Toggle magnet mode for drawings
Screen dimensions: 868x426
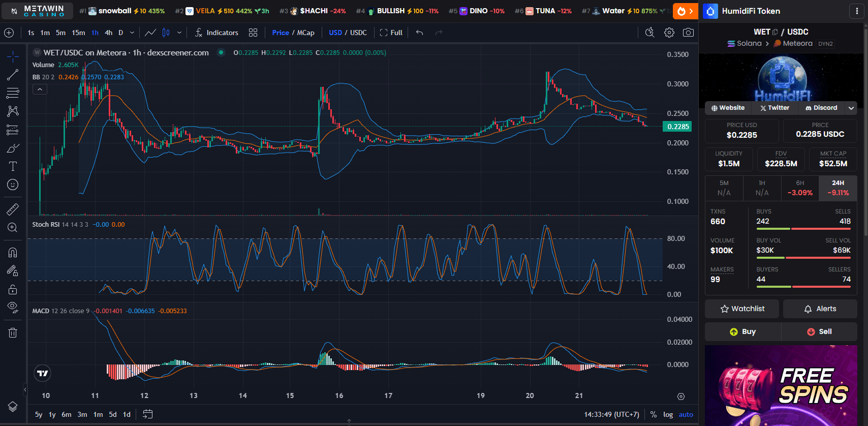pyautogui.click(x=13, y=253)
